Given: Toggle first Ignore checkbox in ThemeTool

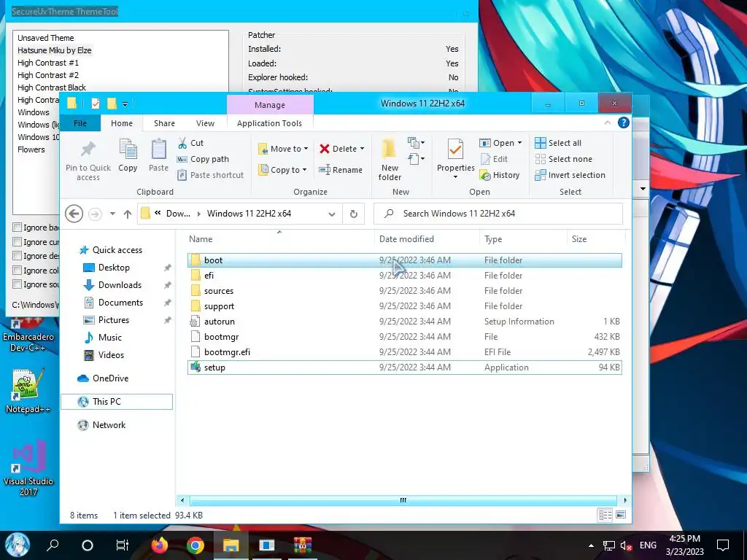Looking at the screenshot, I should (18, 227).
